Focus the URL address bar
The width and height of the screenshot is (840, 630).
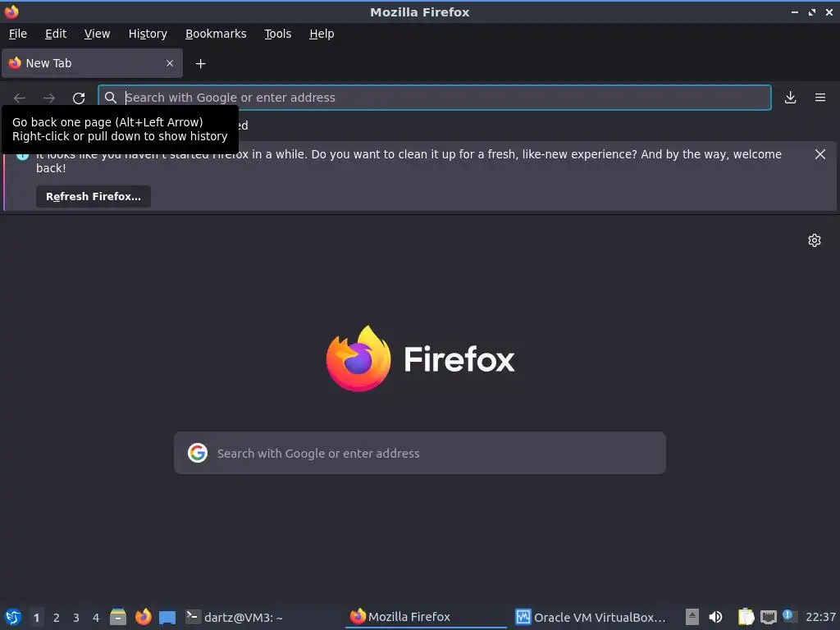(x=435, y=98)
